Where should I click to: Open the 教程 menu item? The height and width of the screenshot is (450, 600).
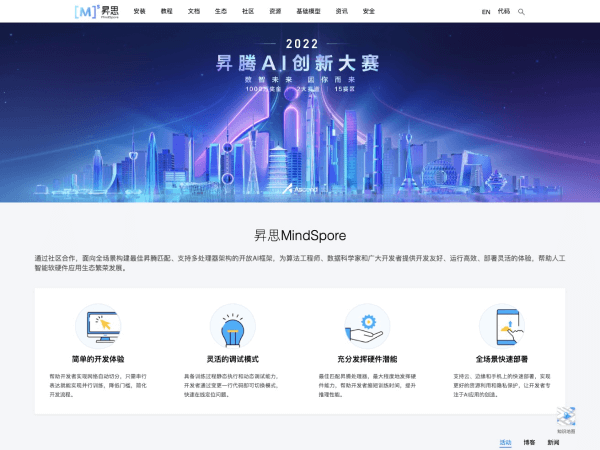click(x=167, y=11)
